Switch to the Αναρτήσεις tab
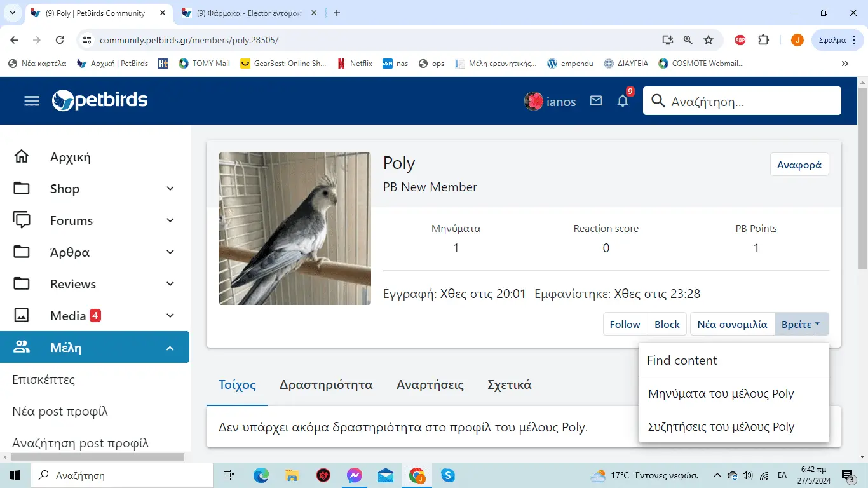Image resolution: width=868 pixels, height=488 pixels. pyautogui.click(x=430, y=385)
